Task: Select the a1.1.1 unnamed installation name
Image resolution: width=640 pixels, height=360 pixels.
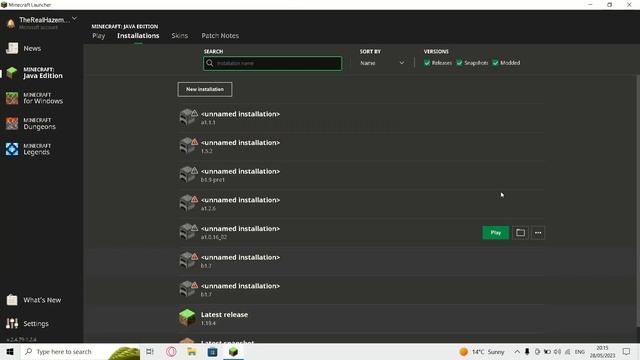Action: pos(240,114)
